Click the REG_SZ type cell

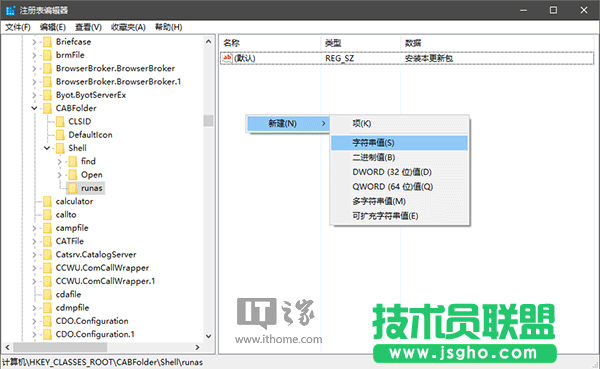point(339,58)
